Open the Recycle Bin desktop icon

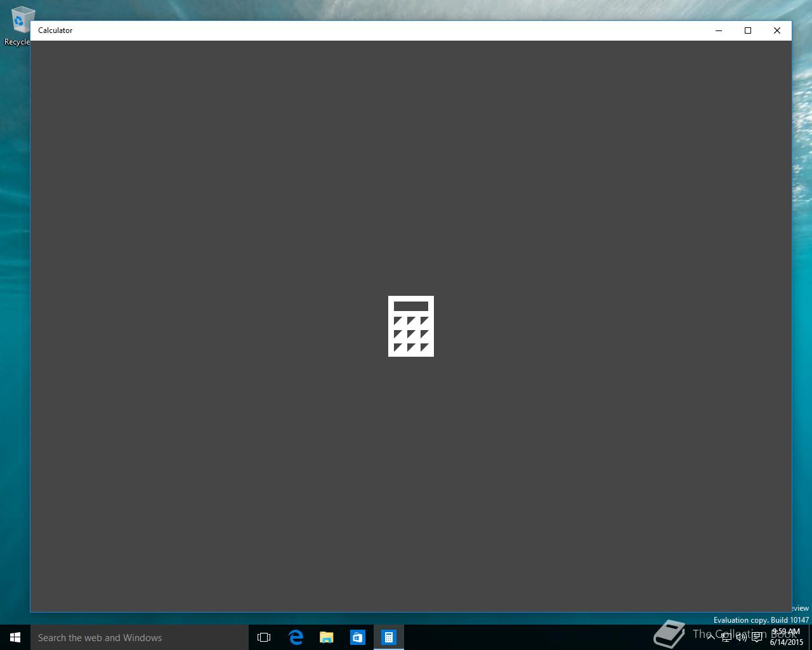18,25
